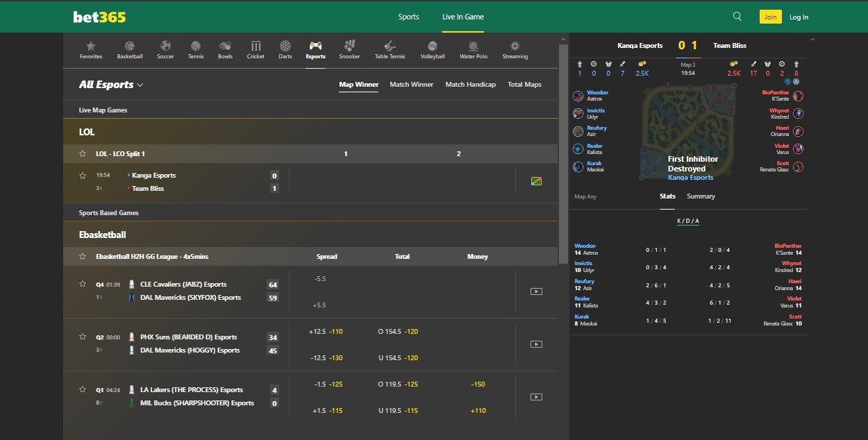Click the Log In link
868x440 pixels.
point(799,17)
